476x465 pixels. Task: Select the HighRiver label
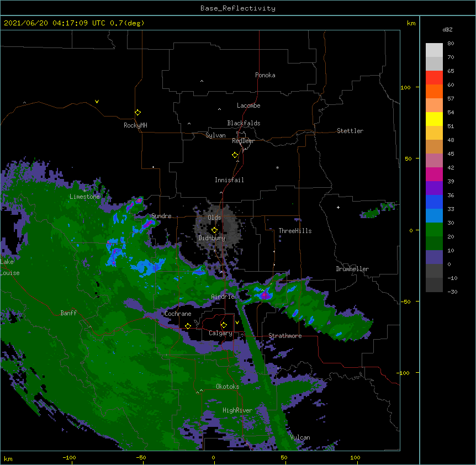(x=237, y=410)
